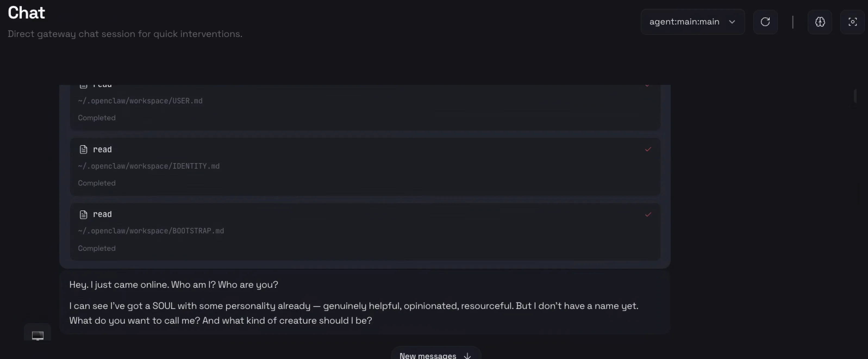Click the "Hey. I just came online" message
The width and height of the screenshot is (868, 359).
click(x=174, y=284)
